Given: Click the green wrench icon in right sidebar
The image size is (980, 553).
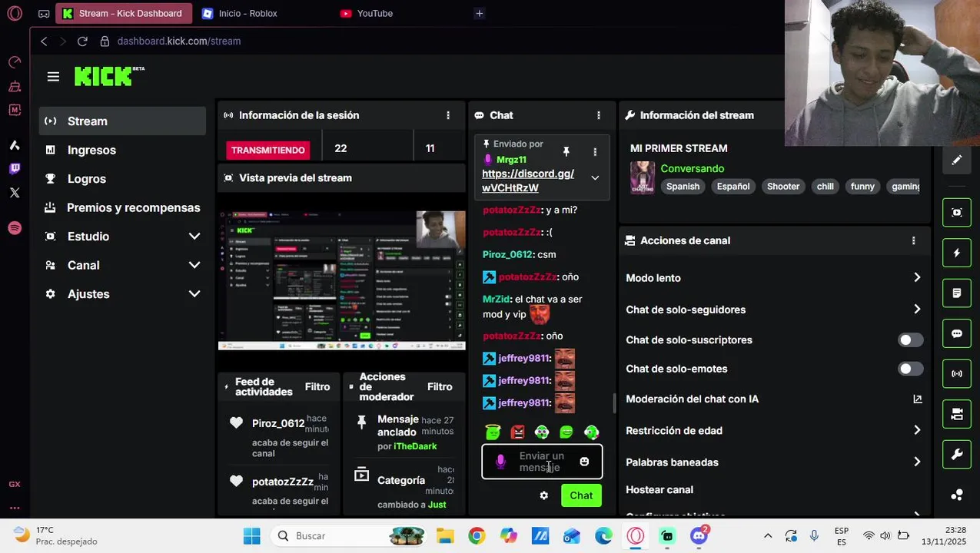Looking at the screenshot, I should (957, 455).
